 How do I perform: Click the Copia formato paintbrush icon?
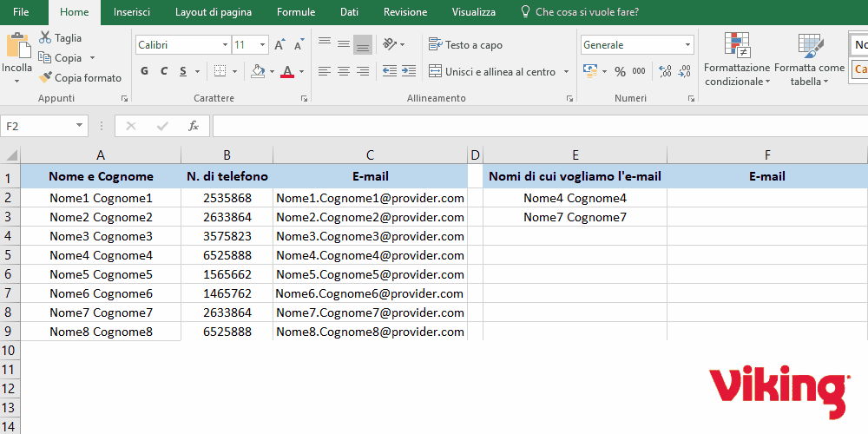point(45,78)
